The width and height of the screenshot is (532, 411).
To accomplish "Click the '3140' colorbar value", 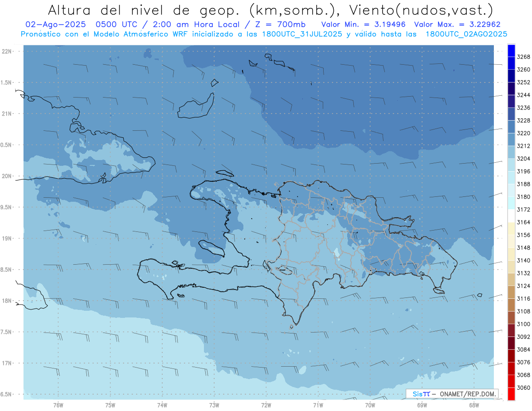I will click(x=524, y=261).
